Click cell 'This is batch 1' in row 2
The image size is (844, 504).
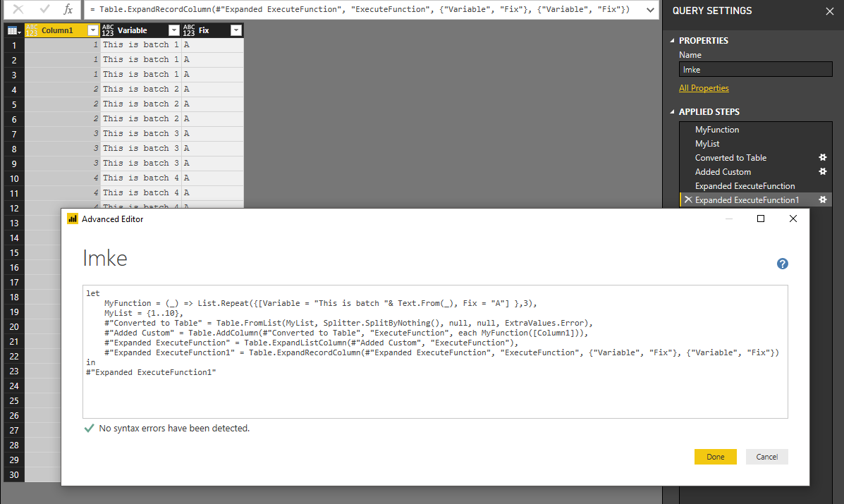140,60
